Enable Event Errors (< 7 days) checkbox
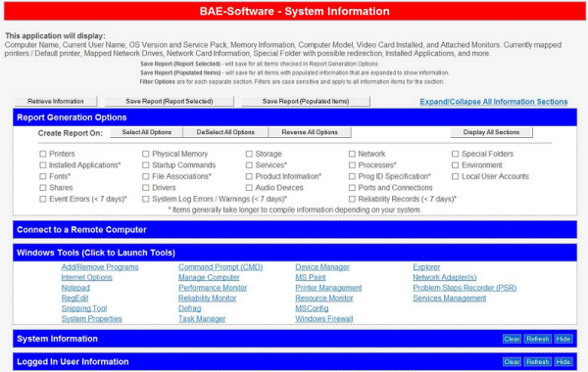 click(x=43, y=199)
